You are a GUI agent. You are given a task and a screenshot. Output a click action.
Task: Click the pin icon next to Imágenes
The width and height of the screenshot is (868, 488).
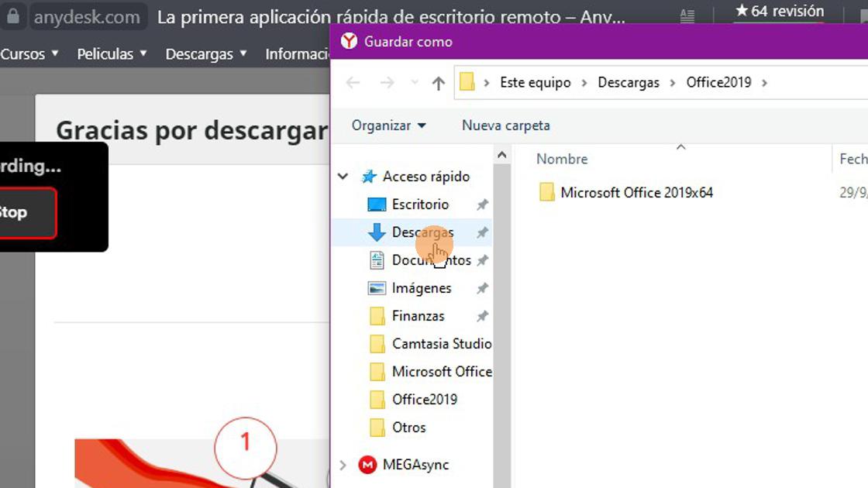(x=483, y=288)
